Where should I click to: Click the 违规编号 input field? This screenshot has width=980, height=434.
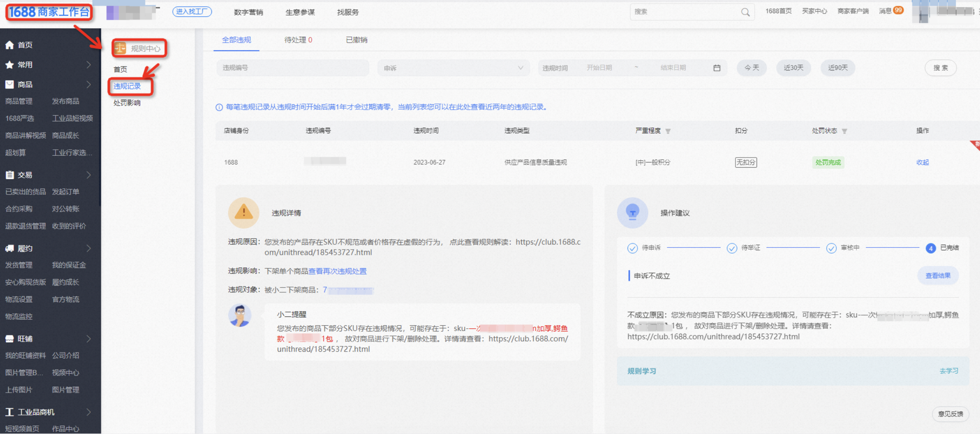click(292, 68)
